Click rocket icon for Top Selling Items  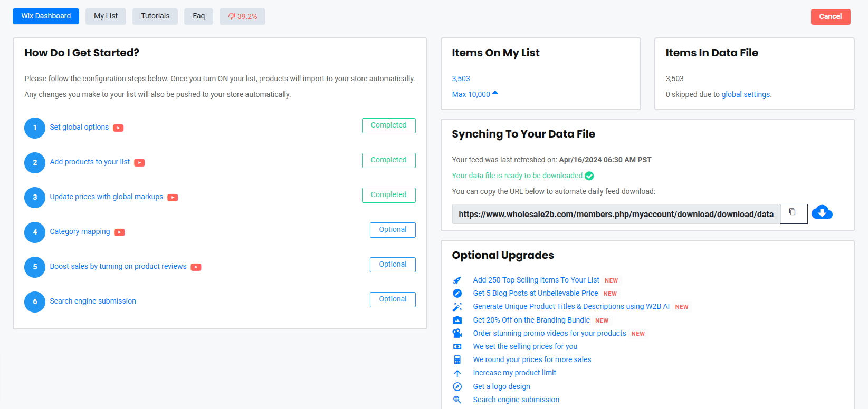(x=457, y=280)
